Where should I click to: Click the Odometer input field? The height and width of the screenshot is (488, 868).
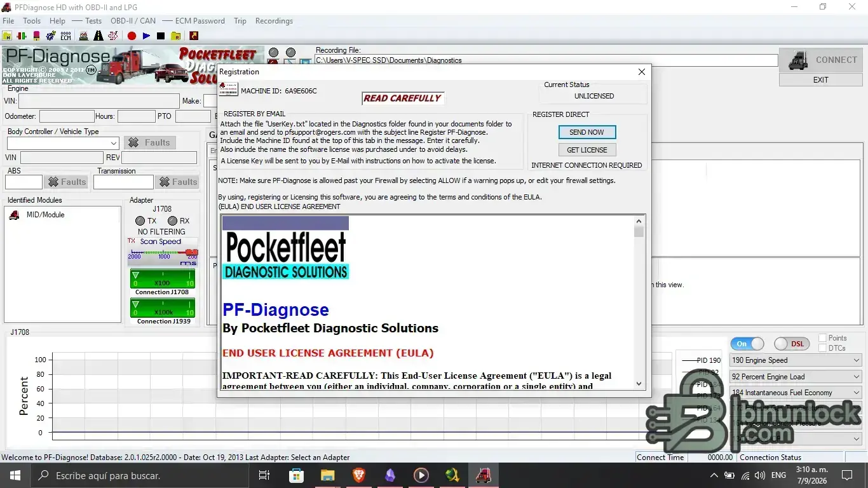[x=67, y=116]
